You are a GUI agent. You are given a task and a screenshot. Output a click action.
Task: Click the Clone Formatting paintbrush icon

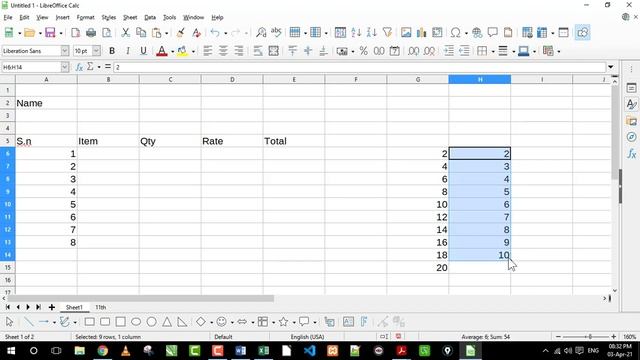pos(180,33)
